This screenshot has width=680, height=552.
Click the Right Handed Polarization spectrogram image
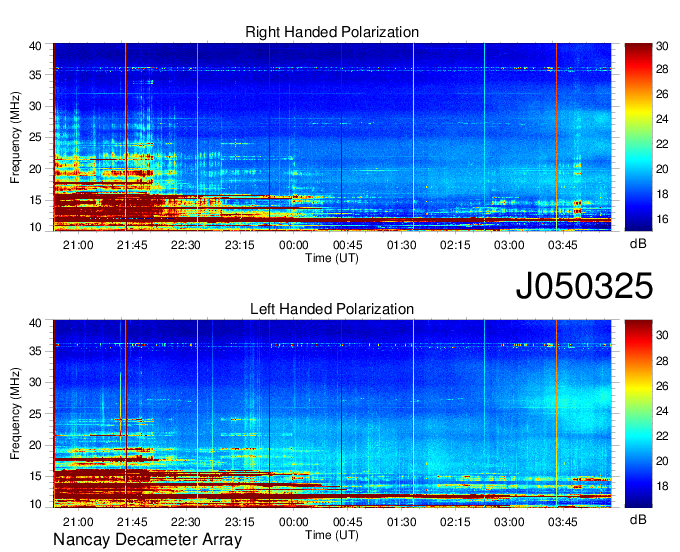(332, 137)
